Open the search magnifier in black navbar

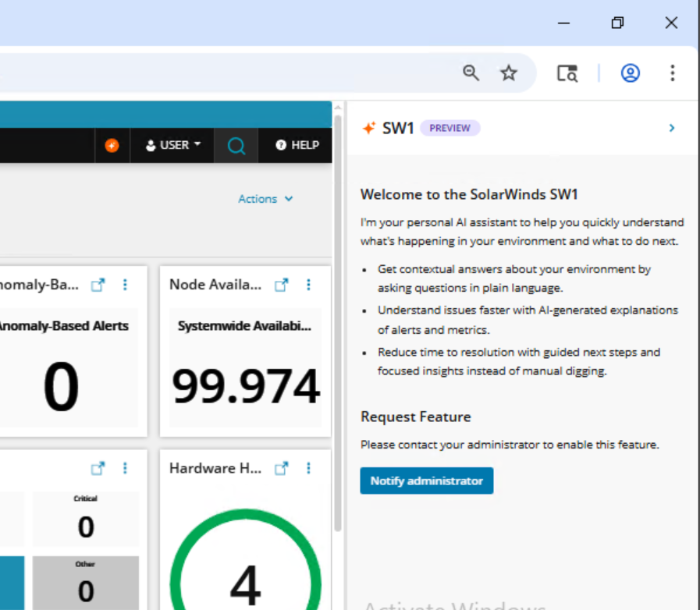coord(236,145)
